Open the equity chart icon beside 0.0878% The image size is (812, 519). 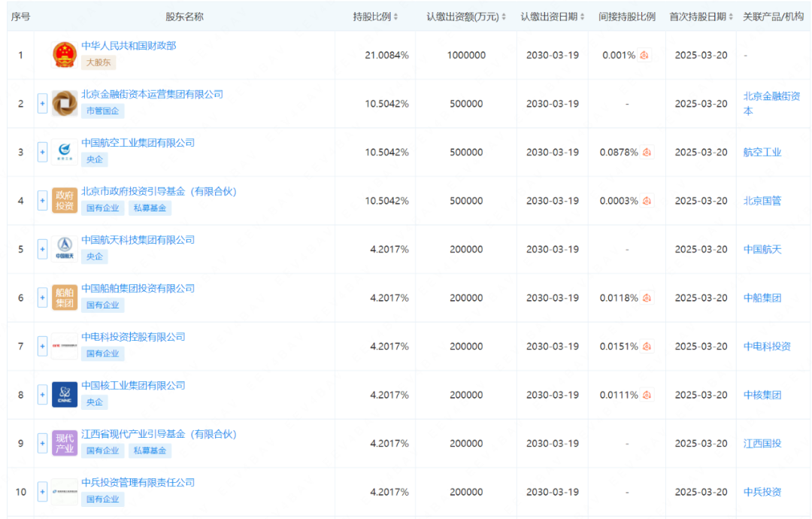(648, 152)
